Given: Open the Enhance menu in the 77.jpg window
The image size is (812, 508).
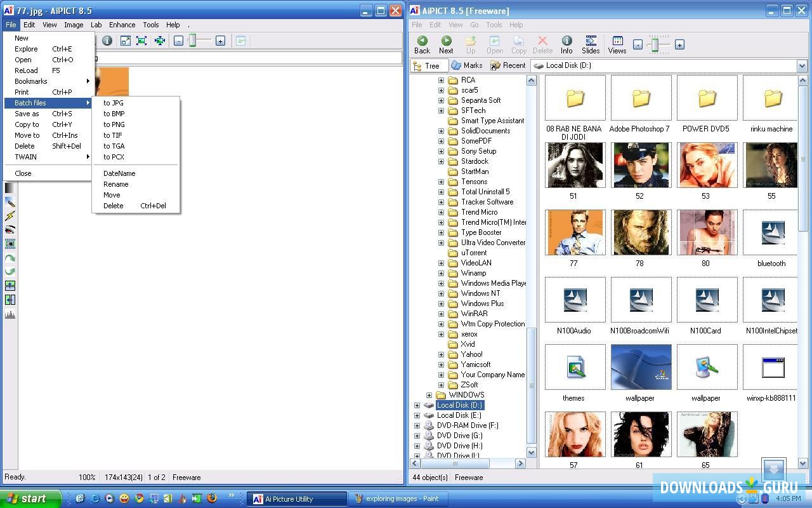Looking at the screenshot, I should click(122, 25).
